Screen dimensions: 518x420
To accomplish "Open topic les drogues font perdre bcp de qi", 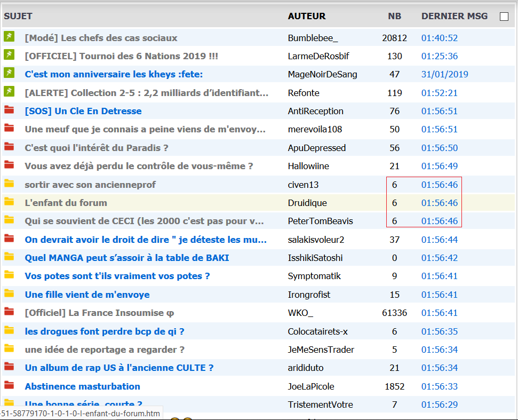I will pyautogui.click(x=105, y=331).
